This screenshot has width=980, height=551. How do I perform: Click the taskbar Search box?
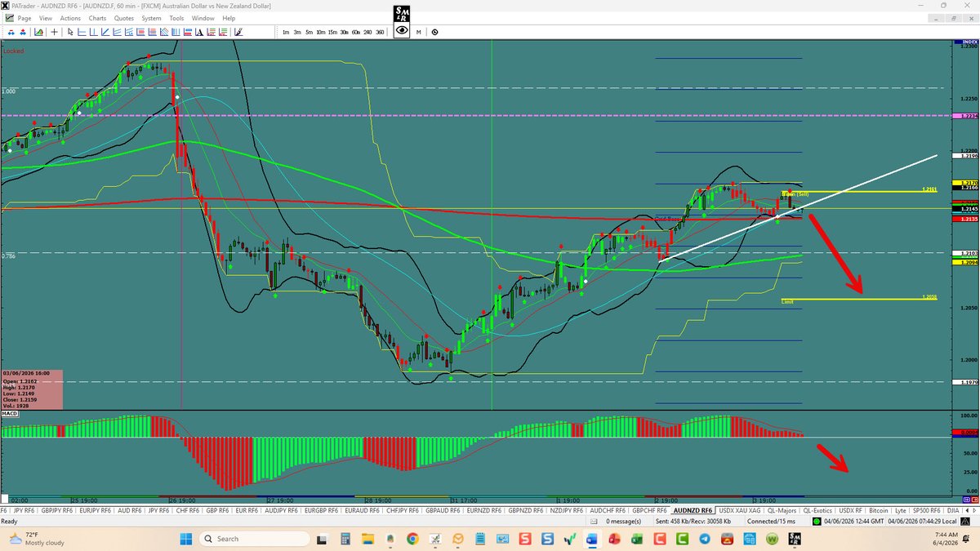(254, 539)
